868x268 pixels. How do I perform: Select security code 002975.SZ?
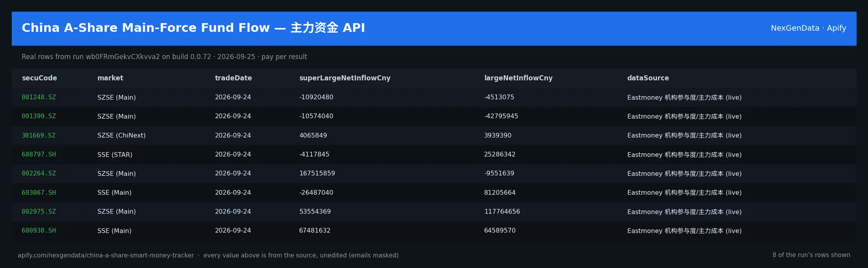39,212
